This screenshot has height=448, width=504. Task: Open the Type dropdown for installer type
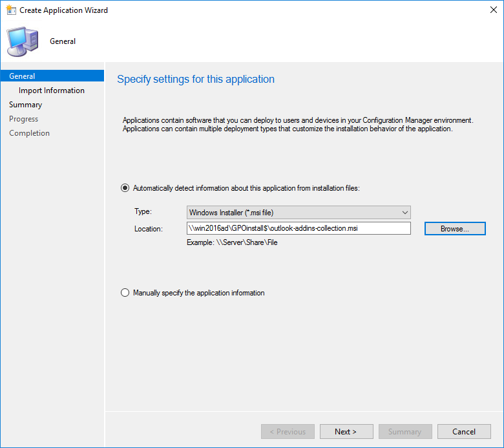pyautogui.click(x=299, y=213)
